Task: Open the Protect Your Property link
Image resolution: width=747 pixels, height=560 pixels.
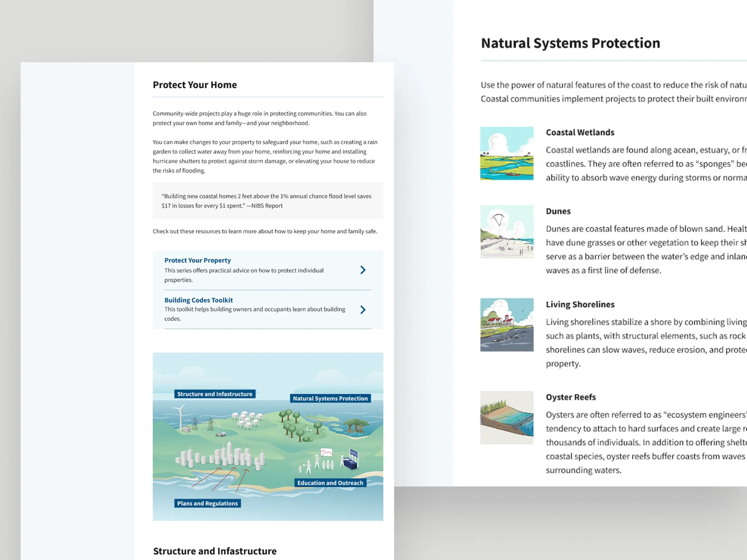Action: point(197,260)
